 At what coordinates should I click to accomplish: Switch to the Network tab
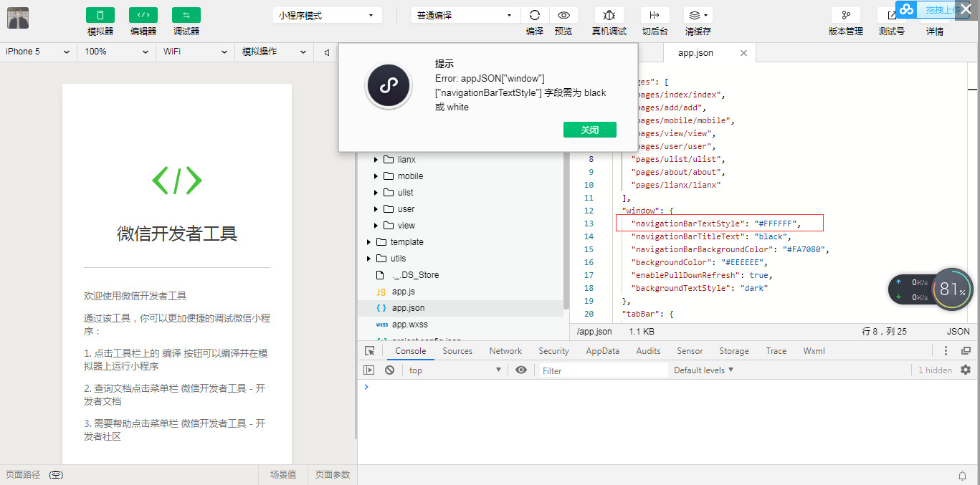(505, 351)
